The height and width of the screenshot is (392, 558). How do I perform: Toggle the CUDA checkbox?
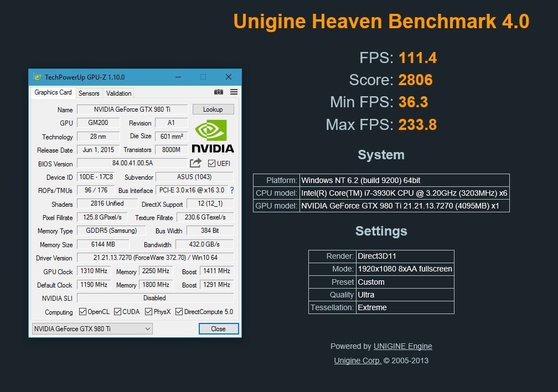click(117, 312)
